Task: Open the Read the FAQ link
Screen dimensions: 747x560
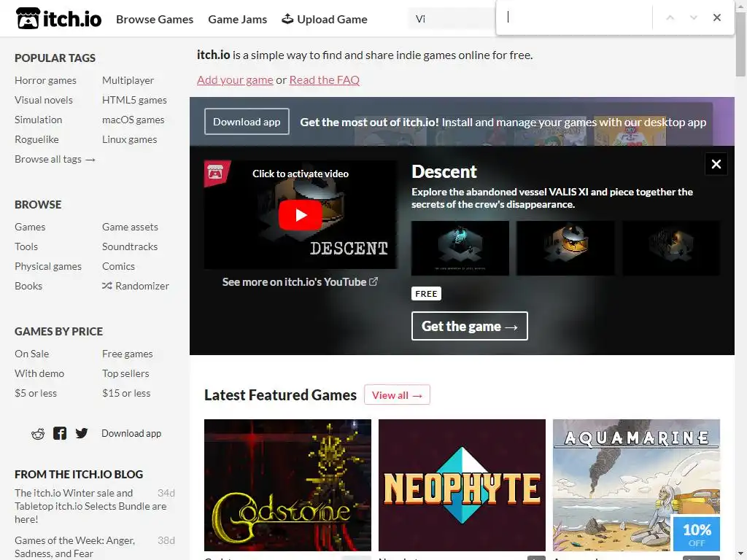Action: [x=325, y=80]
